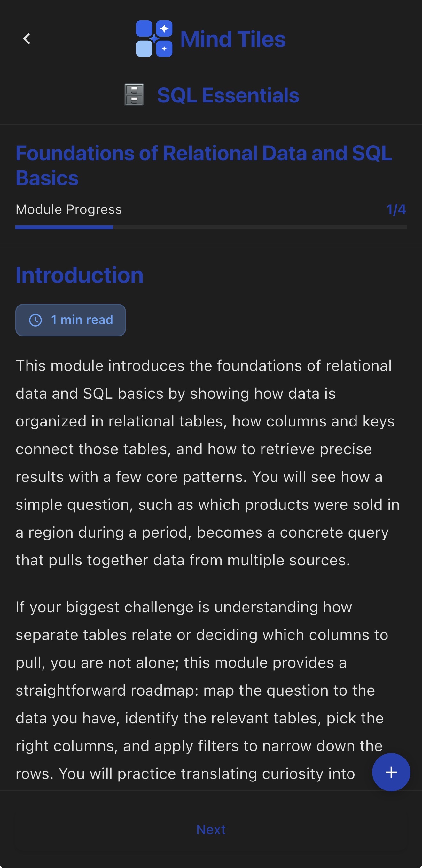Click the back arrow at top left
The image size is (422, 868).
[x=26, y=39]
